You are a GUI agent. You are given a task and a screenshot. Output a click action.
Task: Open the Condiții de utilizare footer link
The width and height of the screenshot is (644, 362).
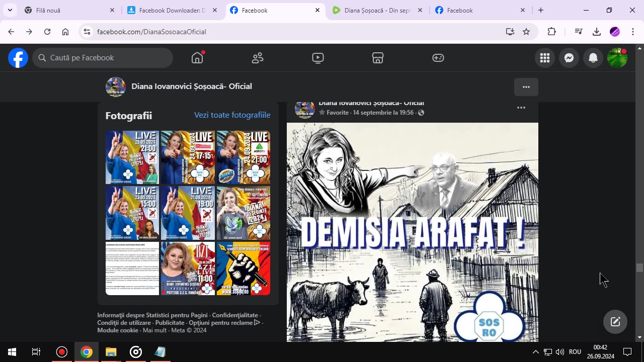point(124,323)
